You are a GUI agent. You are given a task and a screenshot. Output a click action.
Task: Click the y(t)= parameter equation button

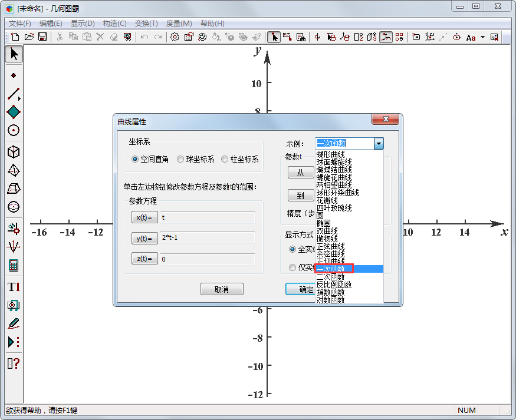(x=144, y=238)
